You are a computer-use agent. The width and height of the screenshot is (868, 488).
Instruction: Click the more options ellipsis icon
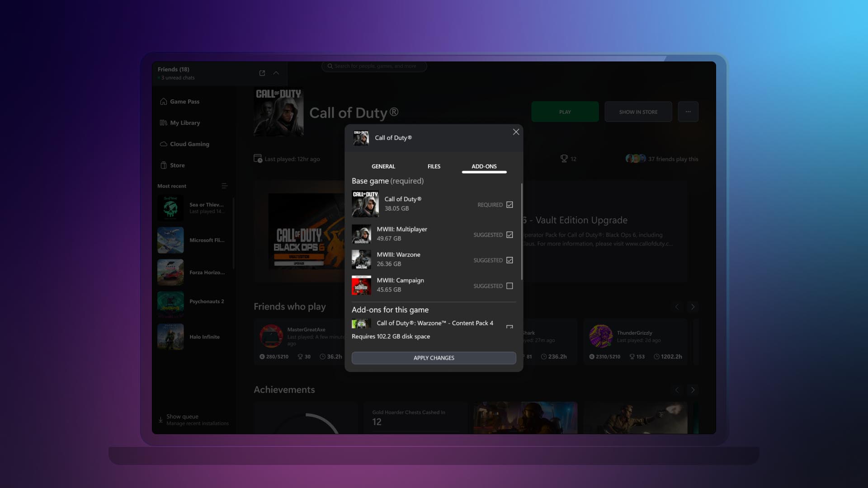[688, 112]
